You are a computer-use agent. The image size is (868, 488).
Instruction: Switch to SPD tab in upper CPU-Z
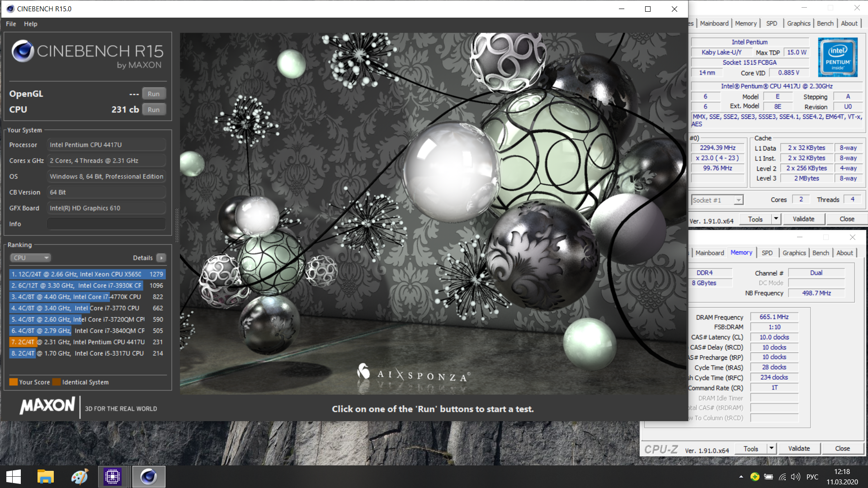click(x=772, y=23)
